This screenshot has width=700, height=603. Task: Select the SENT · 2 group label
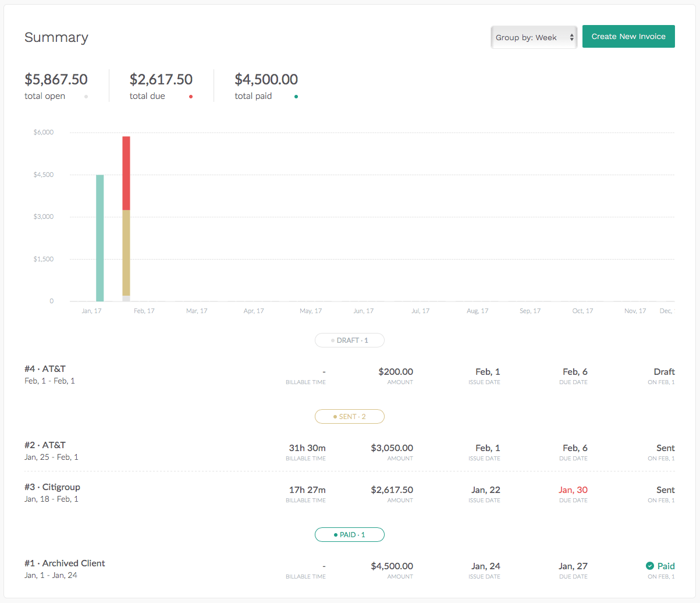click(350, 416)
